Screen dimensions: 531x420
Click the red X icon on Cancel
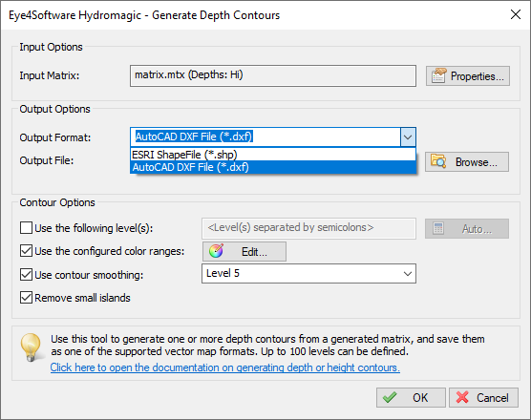click(462, 397)
